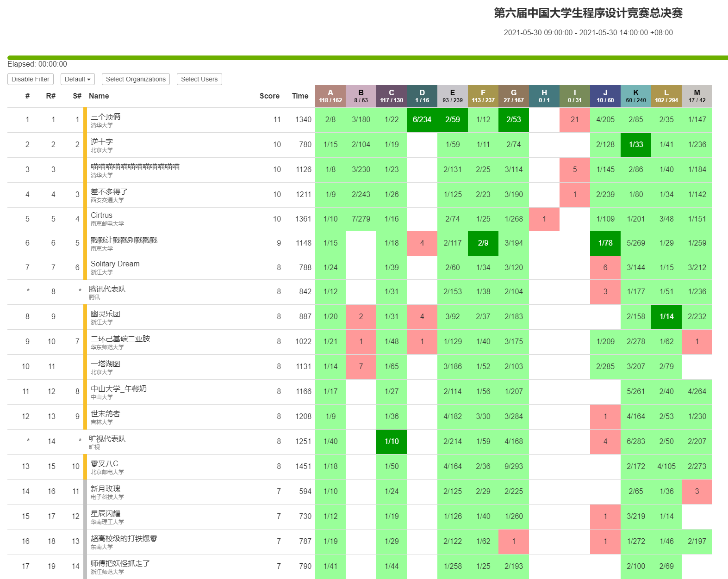Click red cell showing 21 attempts

tap(574, 119)
